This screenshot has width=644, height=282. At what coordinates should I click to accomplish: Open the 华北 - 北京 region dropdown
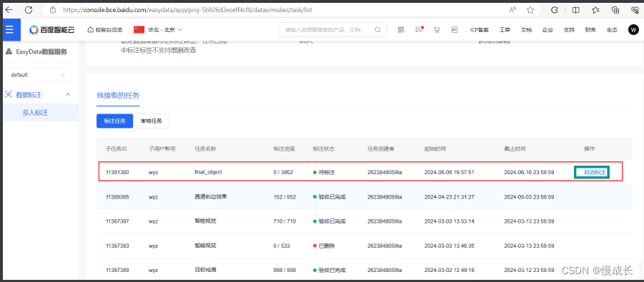pos(158,29)
